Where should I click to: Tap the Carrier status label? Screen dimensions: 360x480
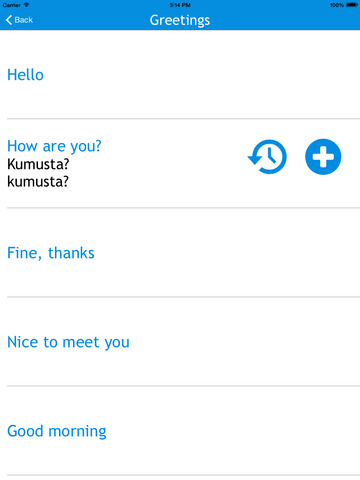12,5
